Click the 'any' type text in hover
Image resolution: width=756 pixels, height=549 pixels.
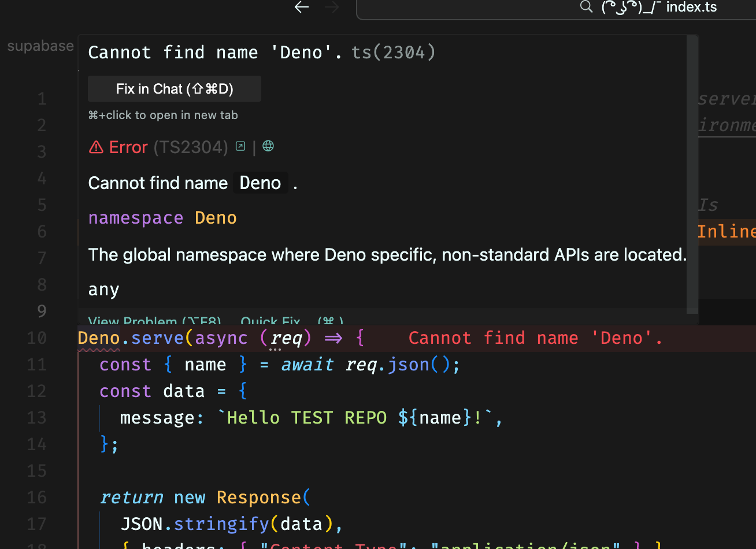103,290
